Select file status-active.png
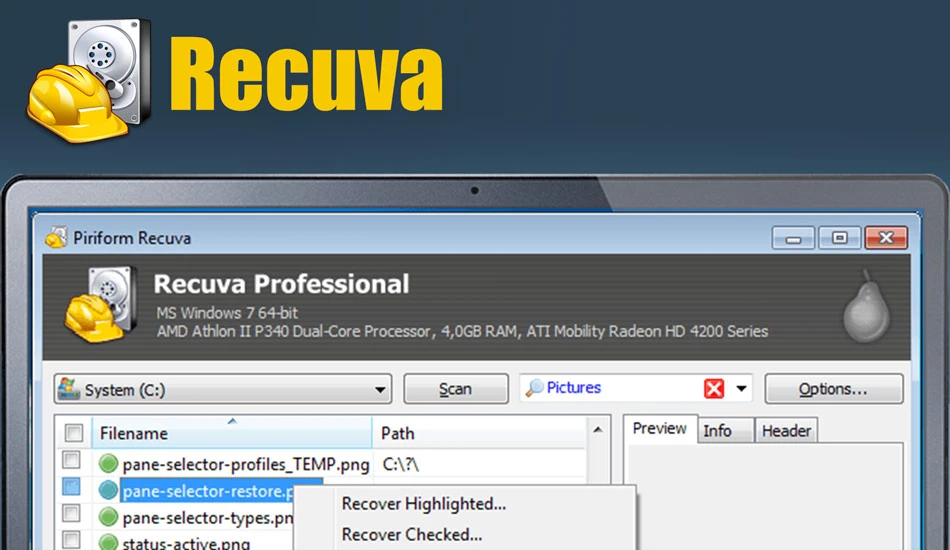 (x=186, y=543)
